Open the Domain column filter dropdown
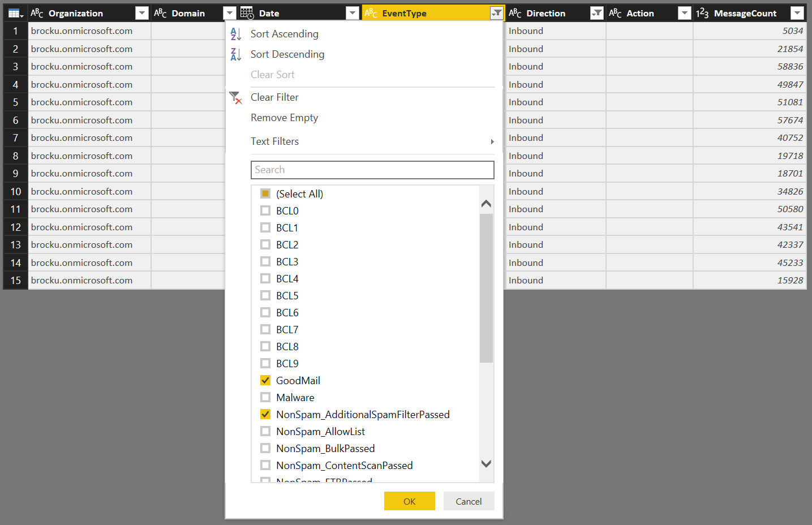Screen dimensions: 812x525 tap(229, 13)
